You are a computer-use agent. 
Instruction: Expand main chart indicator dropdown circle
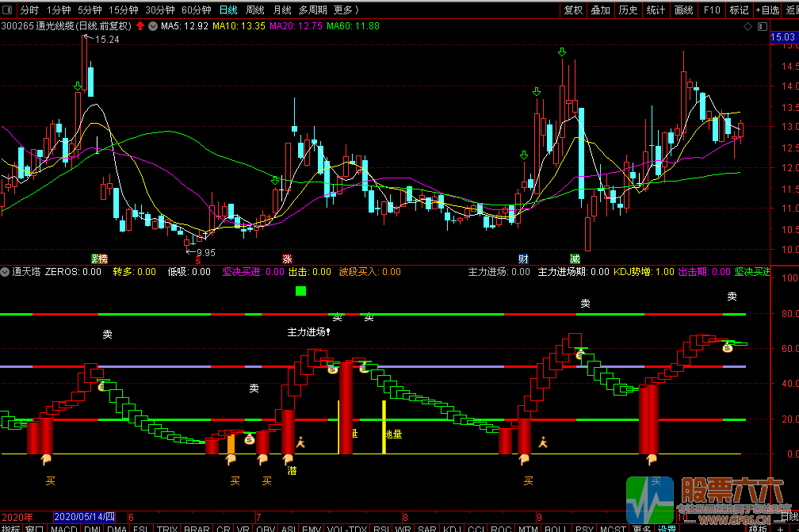point(153,26)
